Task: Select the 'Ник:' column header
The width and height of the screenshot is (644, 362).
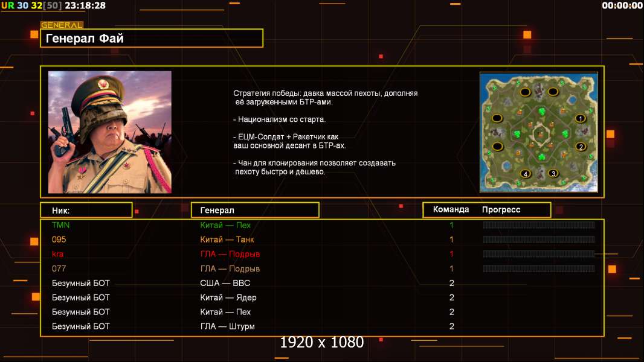Action: click(86, 211)
